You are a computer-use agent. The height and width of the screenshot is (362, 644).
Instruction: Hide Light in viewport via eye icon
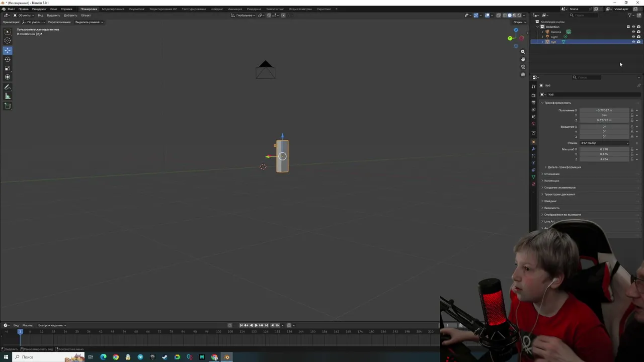(633, 37)
